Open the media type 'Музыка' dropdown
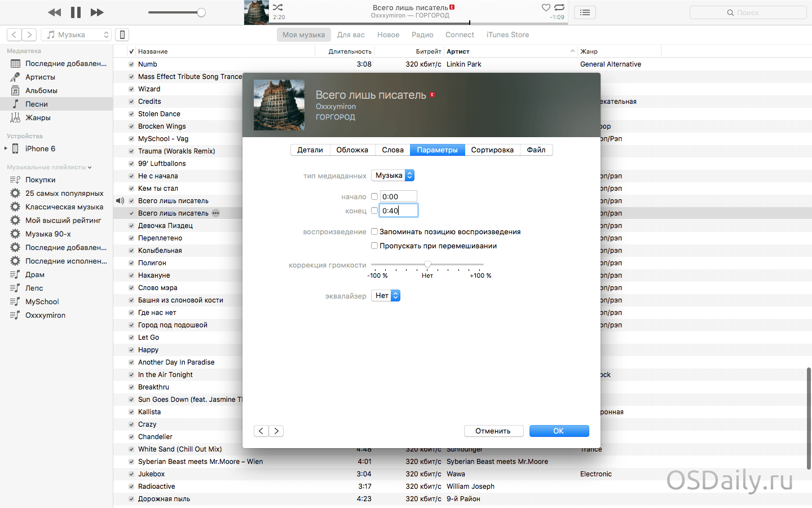The height and width of the screenshot is (508, 812). coord(393,176)
